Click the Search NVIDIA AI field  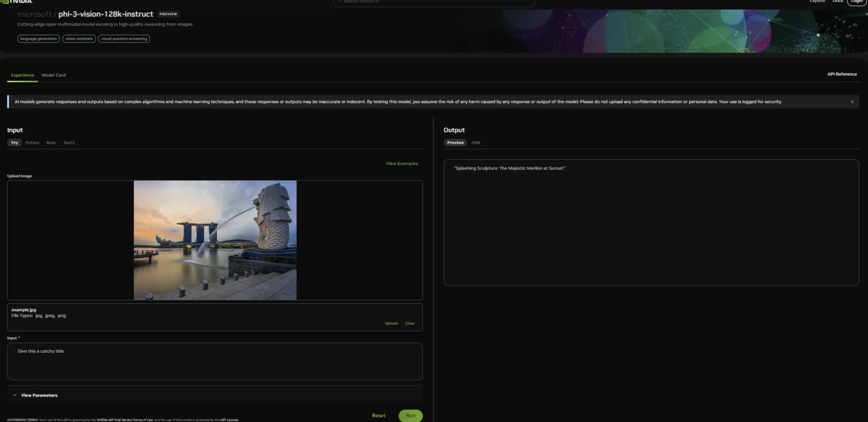(434, 2)
